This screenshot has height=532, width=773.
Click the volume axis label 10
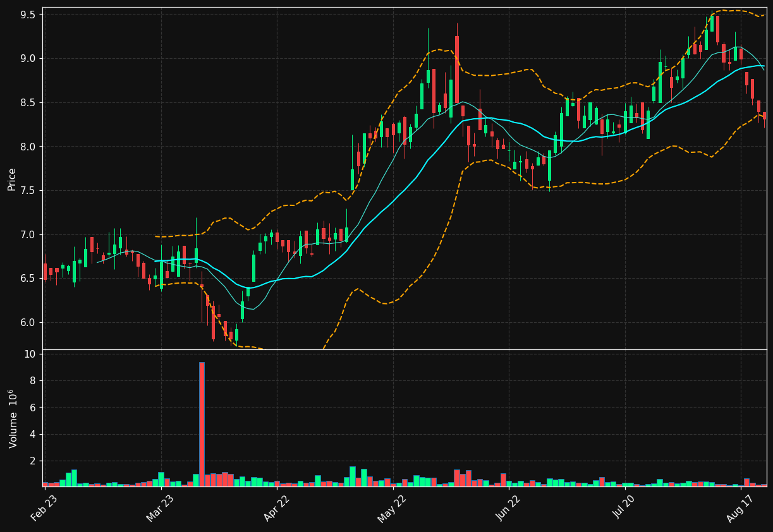30,354
